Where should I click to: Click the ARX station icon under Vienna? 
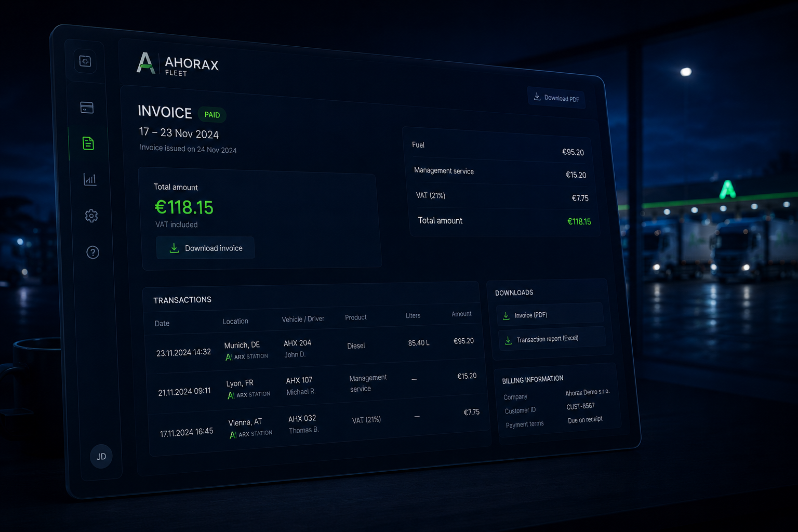[233, 434]
